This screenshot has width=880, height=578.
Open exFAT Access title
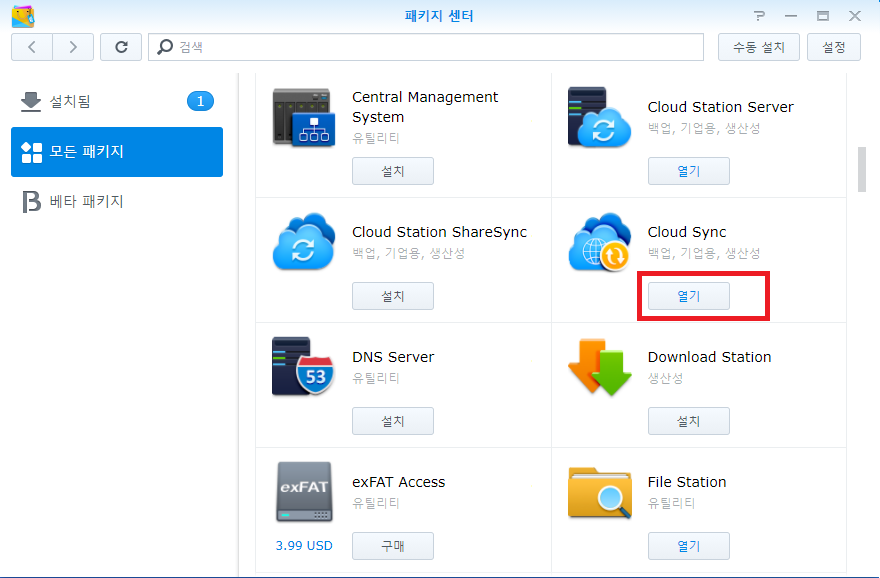[398, 483]
